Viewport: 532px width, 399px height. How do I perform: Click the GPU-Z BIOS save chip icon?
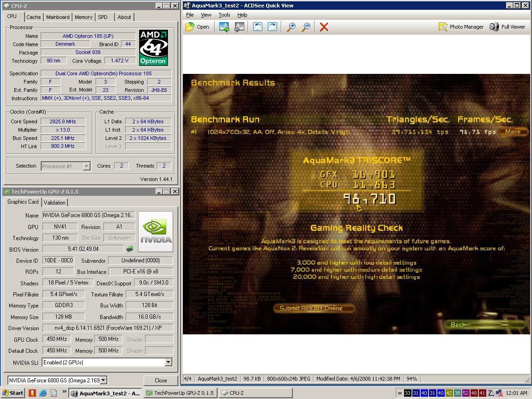[x=130, y=249]
